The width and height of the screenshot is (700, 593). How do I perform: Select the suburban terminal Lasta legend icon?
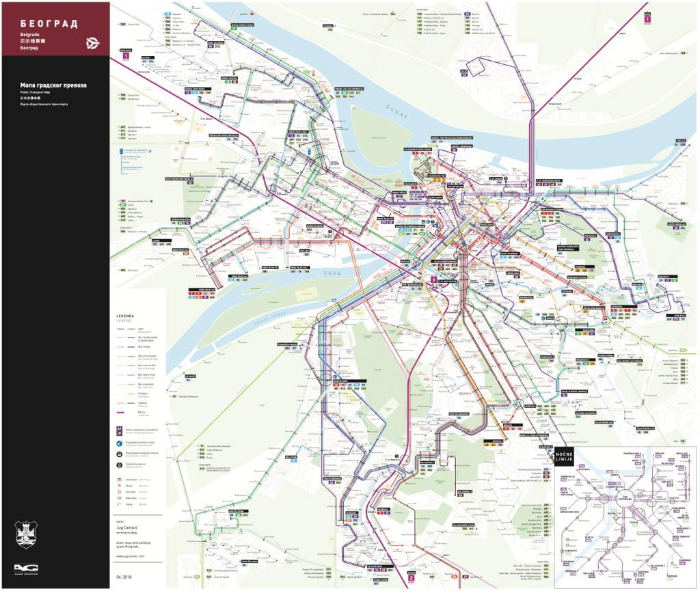pyautogui.click(x=120, y=443)
